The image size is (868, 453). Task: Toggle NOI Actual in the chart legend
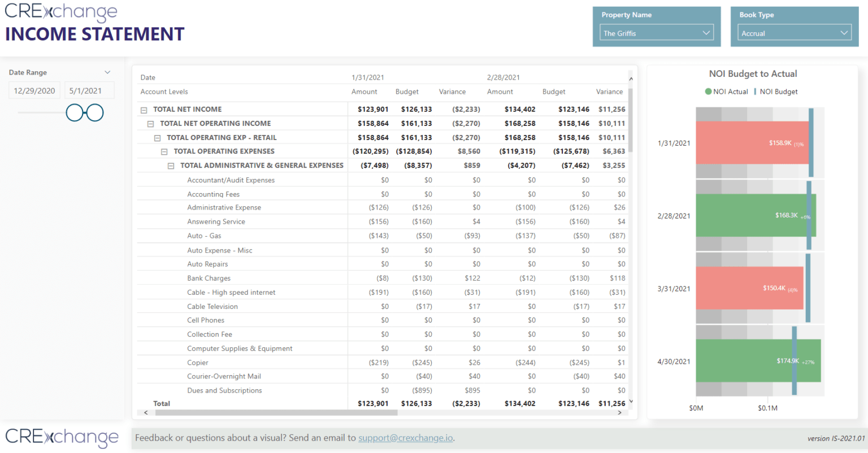(726, 91)
